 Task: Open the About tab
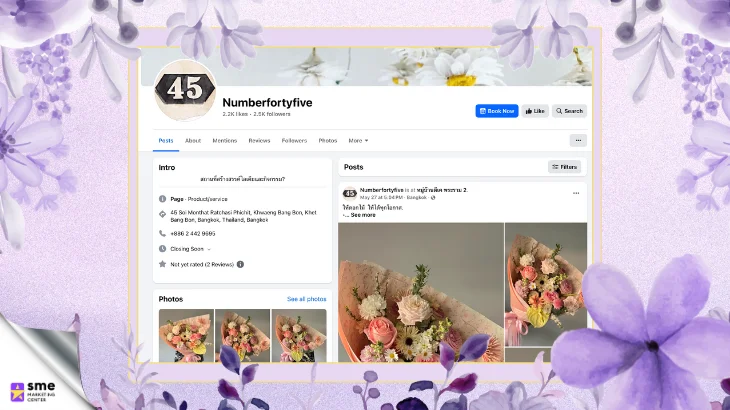(x=193, y=141)
